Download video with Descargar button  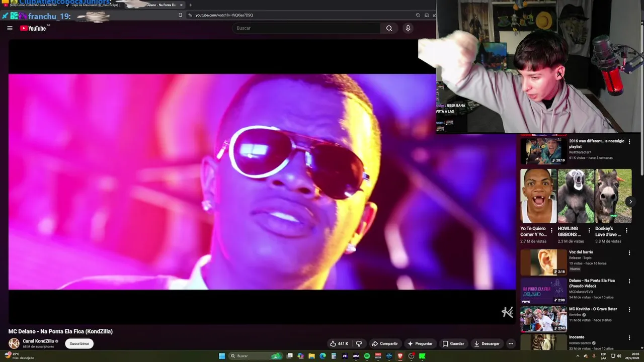point(487,344)
